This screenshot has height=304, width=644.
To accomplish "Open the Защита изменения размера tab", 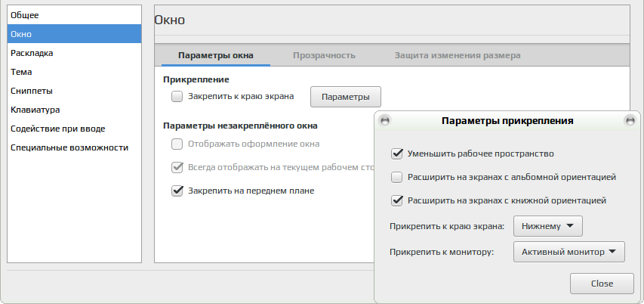I will (x=458, y=55).
